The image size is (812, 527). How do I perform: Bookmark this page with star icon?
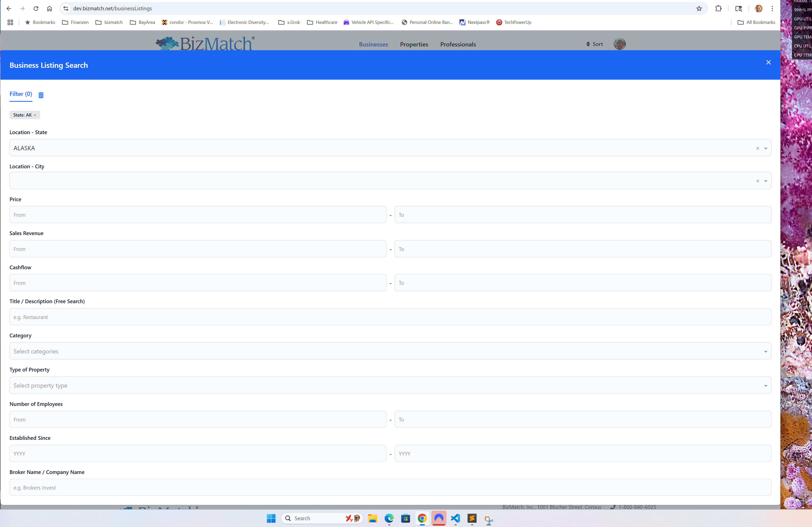click(699, 9)
